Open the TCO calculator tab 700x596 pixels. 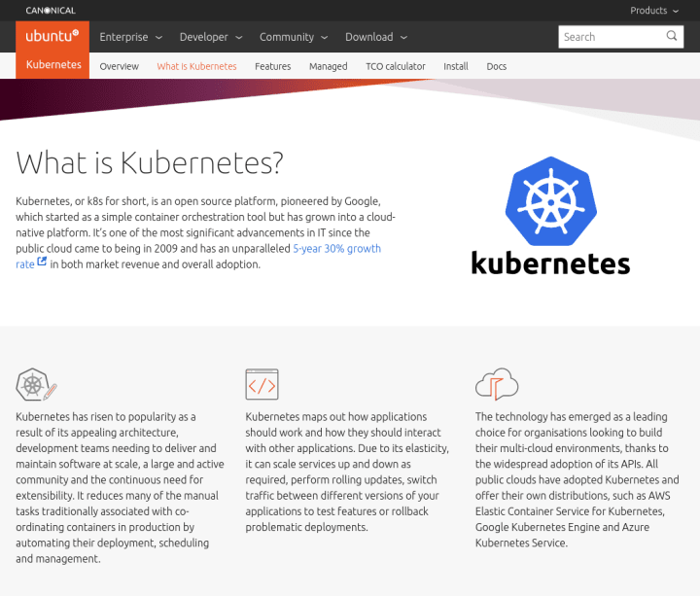[396, 66]
